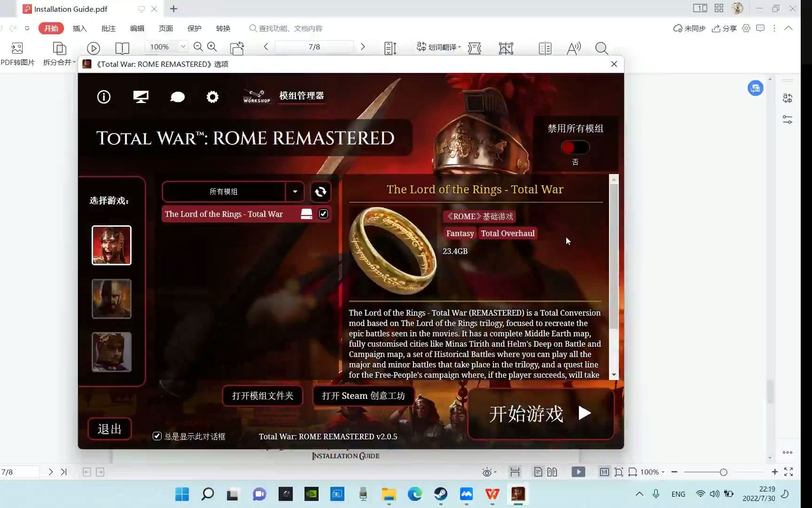
Task: Click the Fantasy tag
Action: pos(460,233)
